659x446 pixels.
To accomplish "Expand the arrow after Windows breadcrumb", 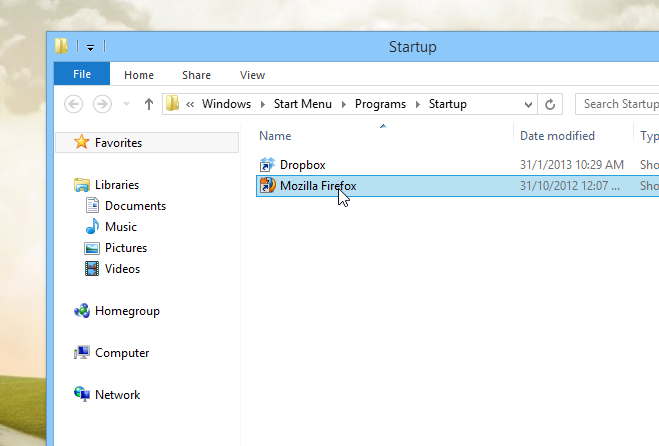I will coord(263,104).
